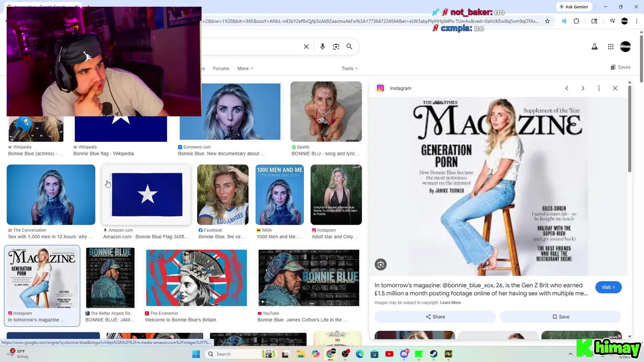Start voice search with the microphone icon

click(x=323, y=47)
